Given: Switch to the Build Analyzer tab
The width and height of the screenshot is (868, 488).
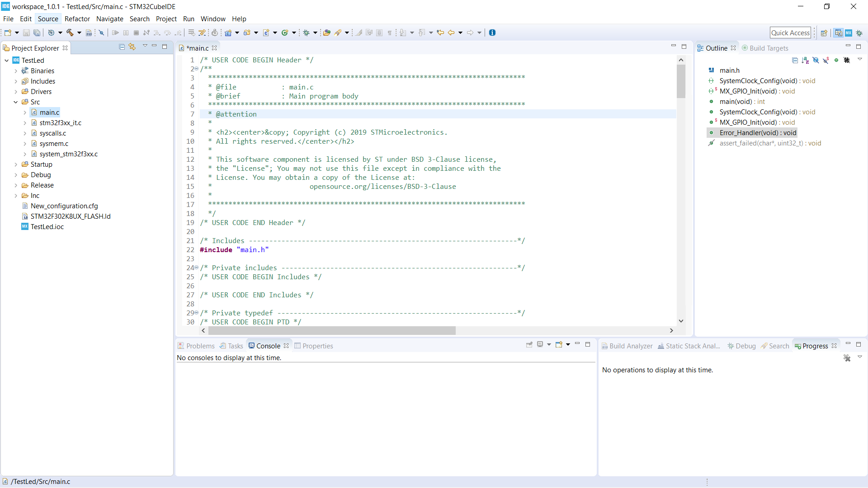Looking at the screenshot, I should click(627, 346).
